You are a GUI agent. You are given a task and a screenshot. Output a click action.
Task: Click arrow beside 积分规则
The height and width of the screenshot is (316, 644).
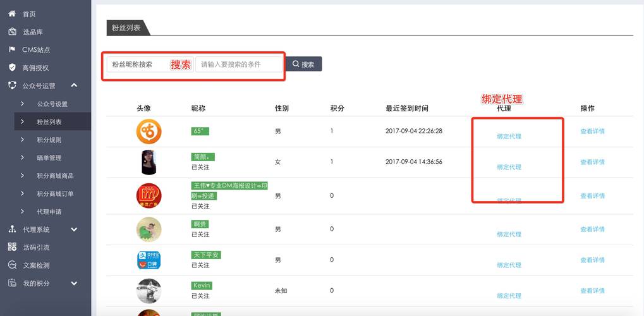(x=22, y=140)
